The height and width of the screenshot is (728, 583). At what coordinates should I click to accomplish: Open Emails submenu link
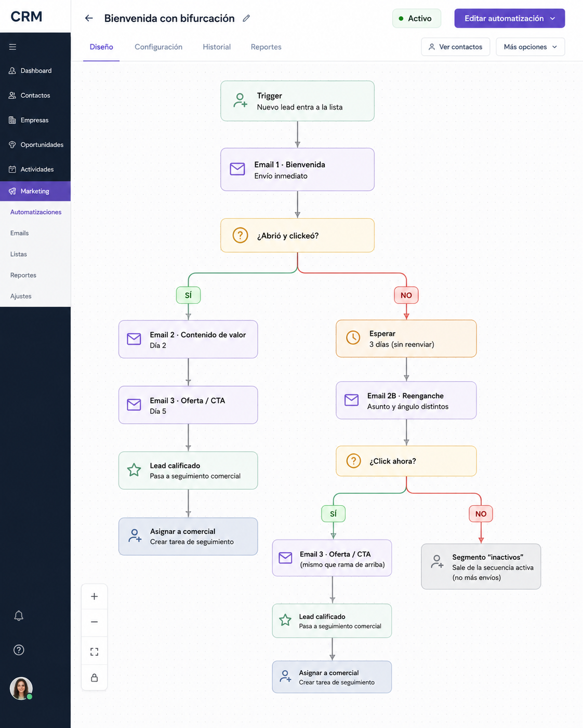19,233
